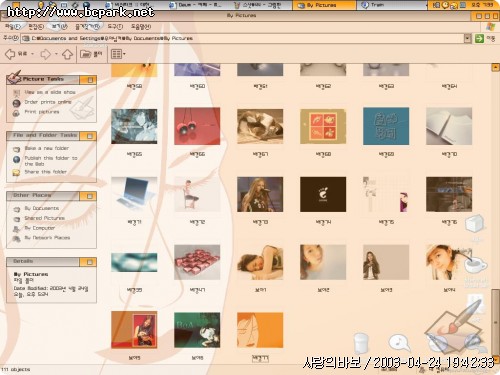The height and width of the screenshot is (375, 500).
Task: Select the red cubes thumbnail
Action: point(197,262)
